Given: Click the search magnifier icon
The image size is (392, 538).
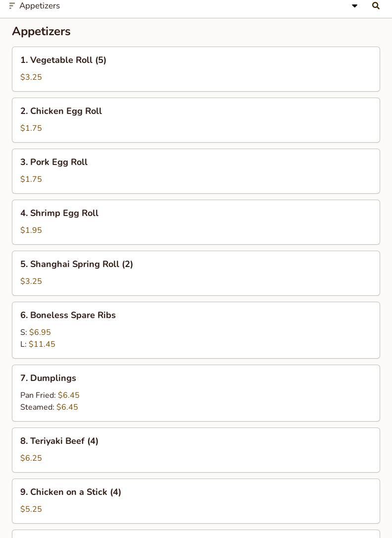Looking at the screenshot, I should 376,6.
